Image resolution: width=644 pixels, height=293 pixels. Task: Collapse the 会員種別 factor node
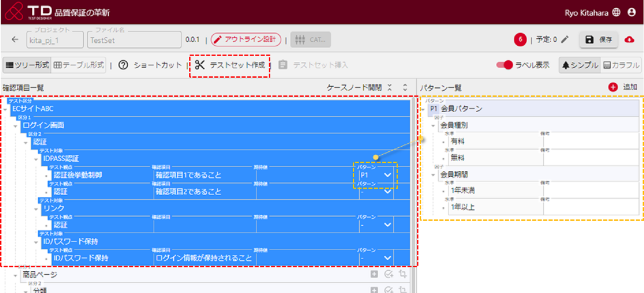[434, 126]
